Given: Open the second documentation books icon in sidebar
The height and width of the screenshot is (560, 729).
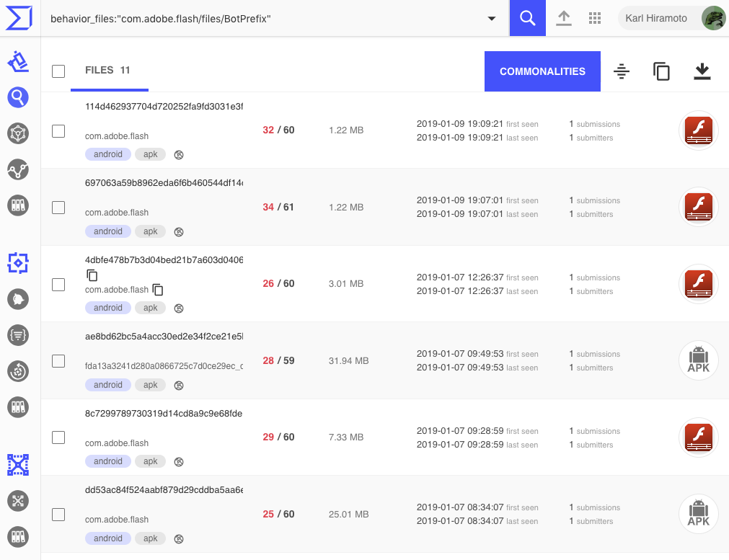Looking at the screenshot, I should (18, 407).
